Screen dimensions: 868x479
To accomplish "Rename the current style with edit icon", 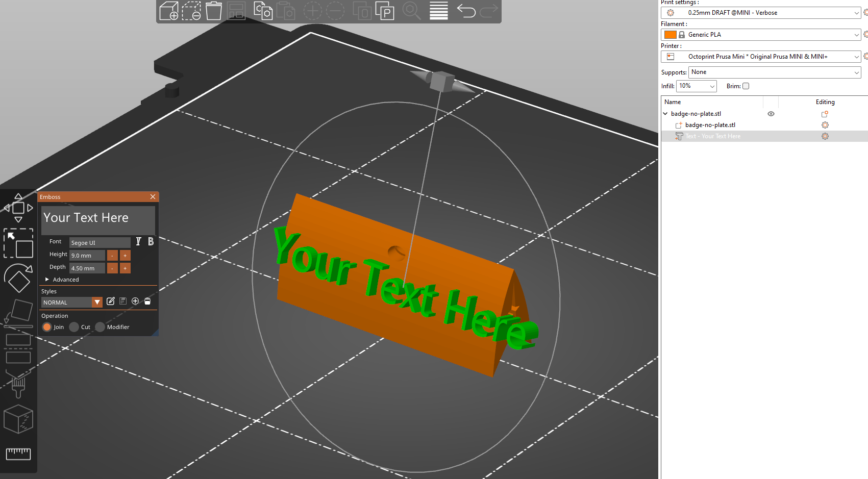I will click(111, 301).
